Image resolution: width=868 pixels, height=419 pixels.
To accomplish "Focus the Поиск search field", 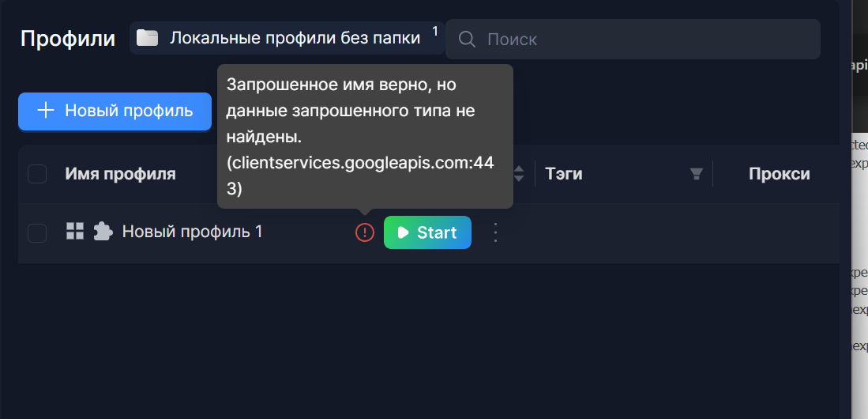I will 648,40.
